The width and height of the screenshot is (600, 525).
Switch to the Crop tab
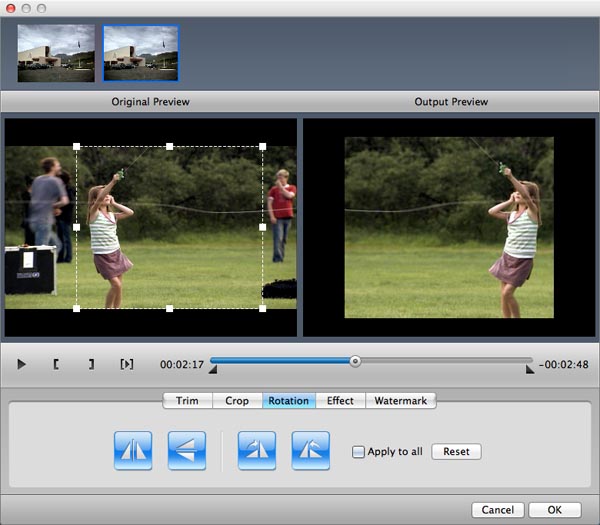point(237,401)
